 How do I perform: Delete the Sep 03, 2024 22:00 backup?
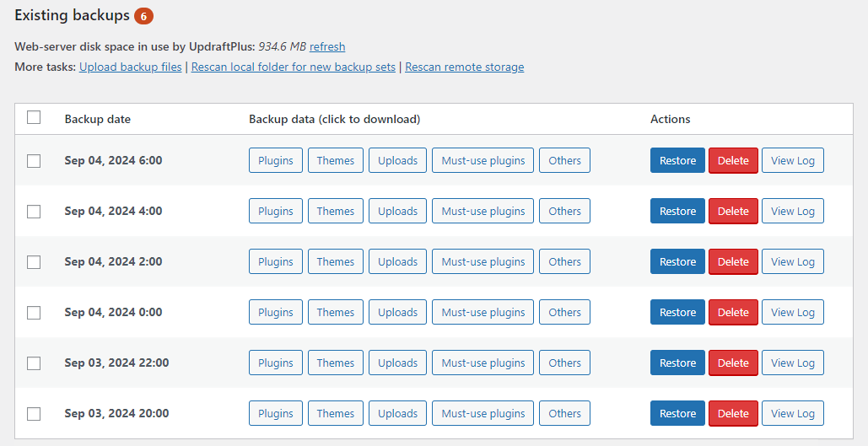(733, 363)
